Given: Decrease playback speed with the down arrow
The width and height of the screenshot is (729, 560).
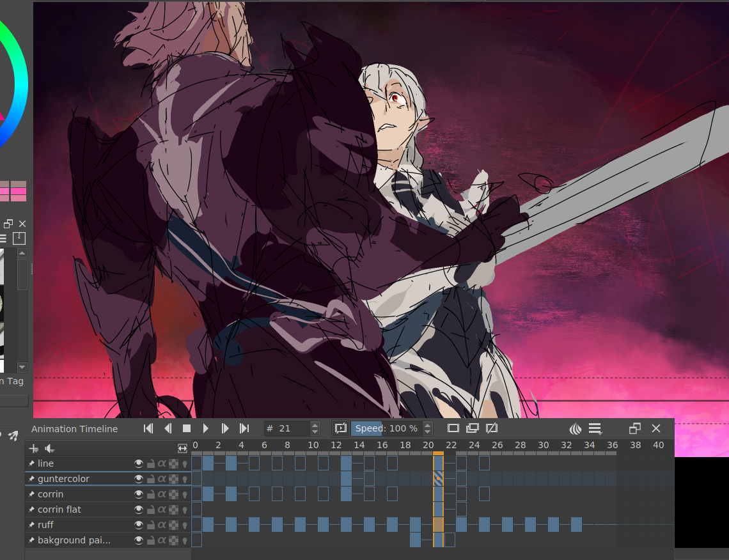Looking at the screenshot, I should click(x=428, y=432).
